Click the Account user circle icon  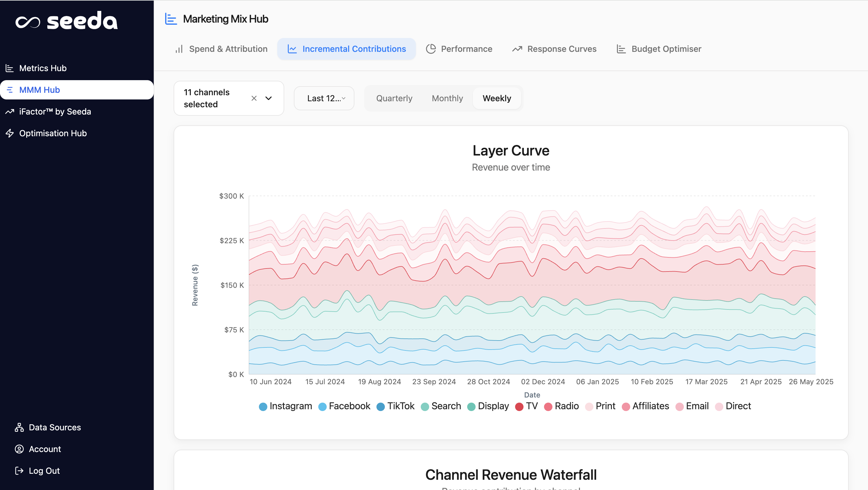(19, 449)
